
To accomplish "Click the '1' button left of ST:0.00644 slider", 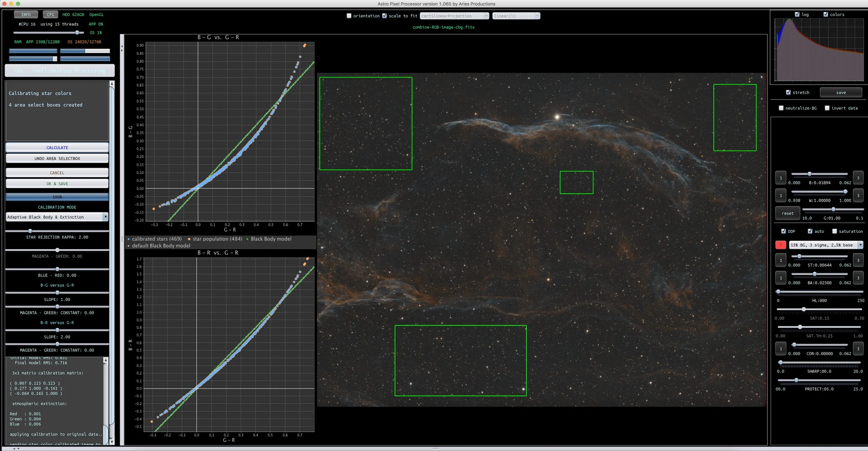I will click(781, 260).
